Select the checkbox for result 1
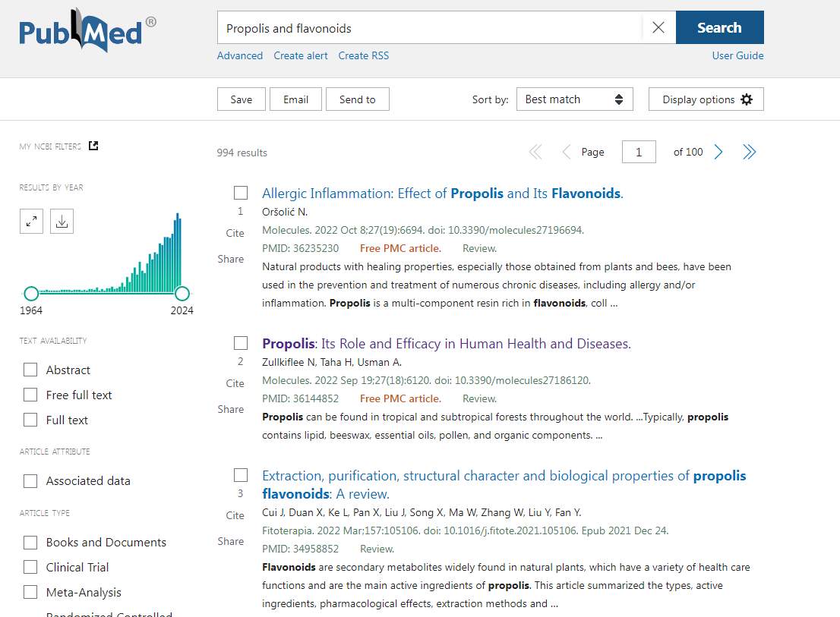The image size is (840, 617). (x=241, y=193)
